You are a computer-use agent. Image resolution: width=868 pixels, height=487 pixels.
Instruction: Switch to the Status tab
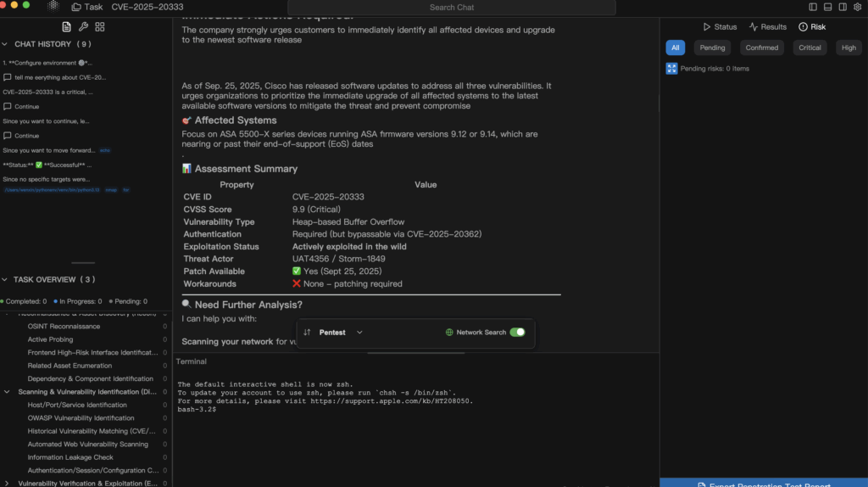(720, 27)
